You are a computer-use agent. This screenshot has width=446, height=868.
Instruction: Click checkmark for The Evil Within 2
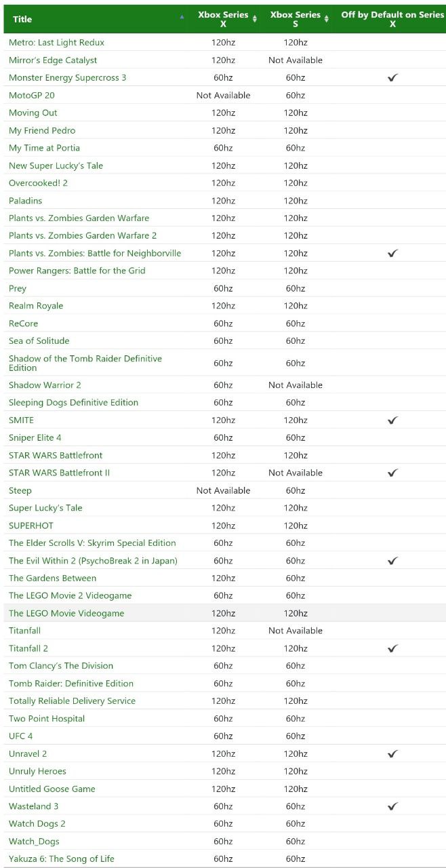tap(392, 561)
